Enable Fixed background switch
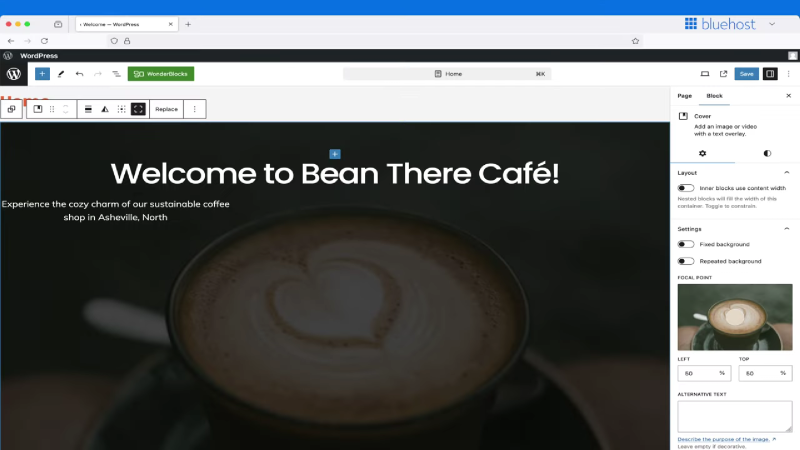The width and height of the screenshot is (800, 450). click(686, 244)
